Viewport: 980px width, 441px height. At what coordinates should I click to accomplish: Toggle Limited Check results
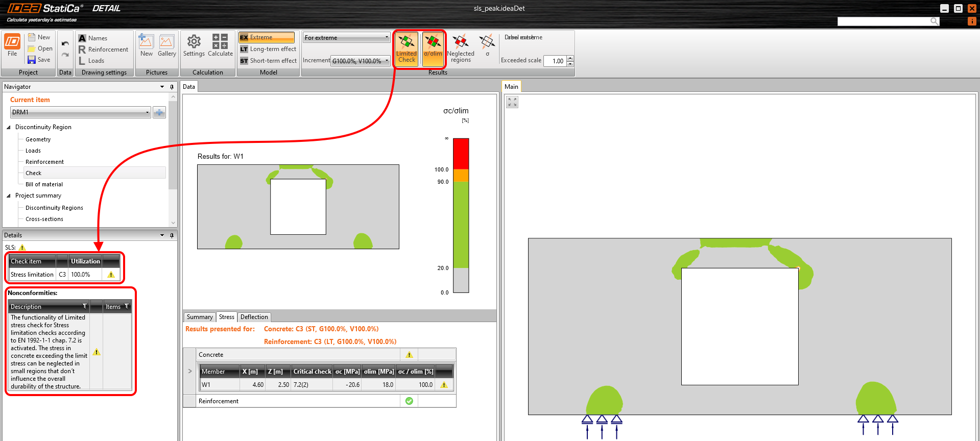click(x=407, y=48)
